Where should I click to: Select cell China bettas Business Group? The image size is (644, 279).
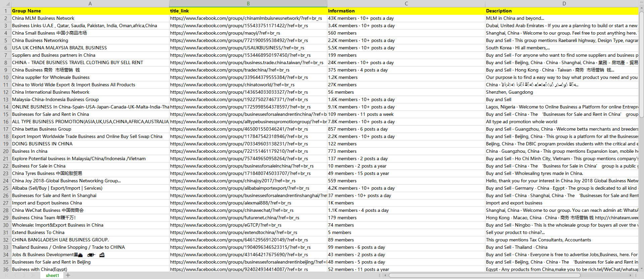coord(90,129)
